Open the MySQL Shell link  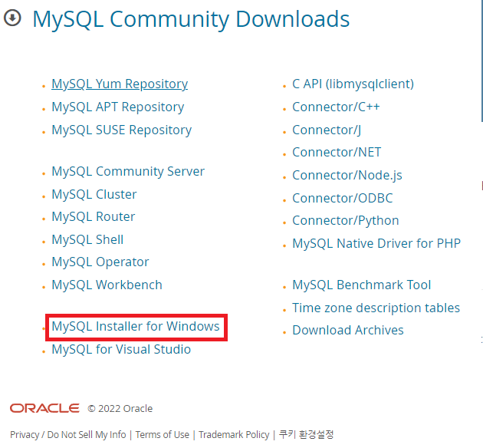[x=87, y=239]
